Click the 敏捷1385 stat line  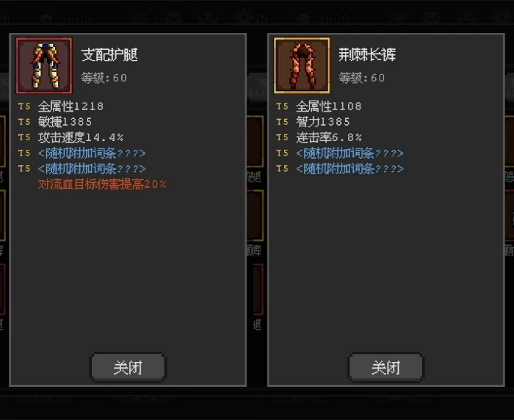65,122
